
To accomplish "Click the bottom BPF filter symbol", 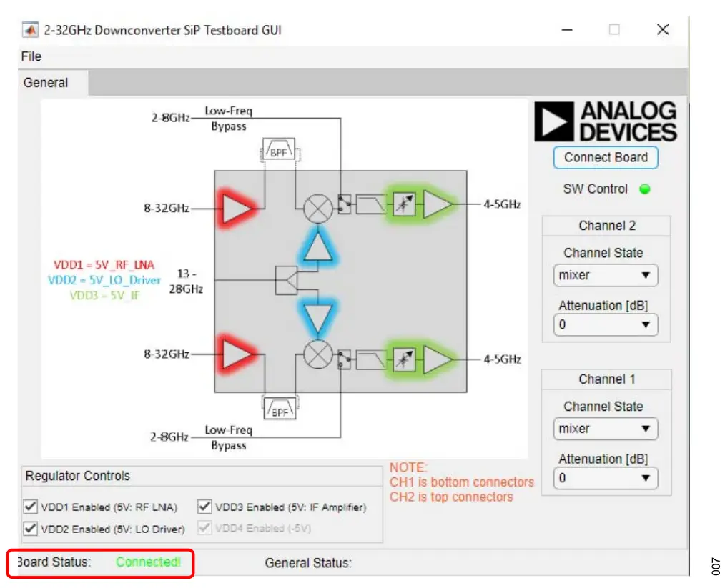I will click(x=280, y=409).
